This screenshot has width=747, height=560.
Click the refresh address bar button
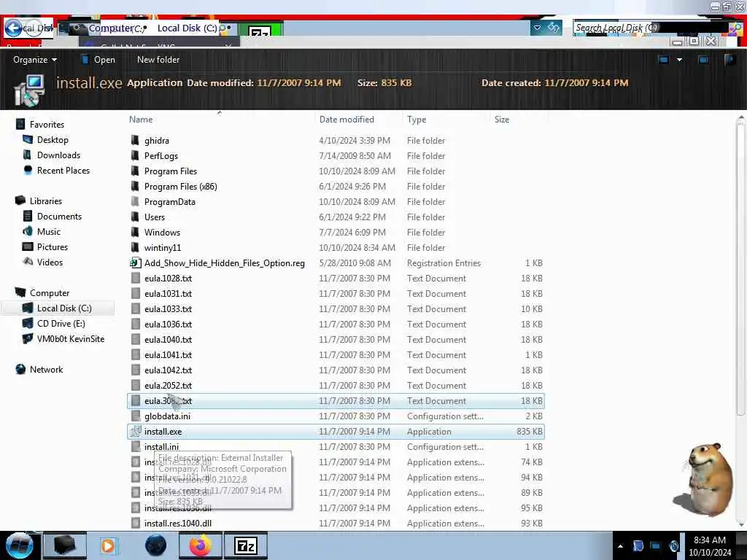click(x=554, y=28)
